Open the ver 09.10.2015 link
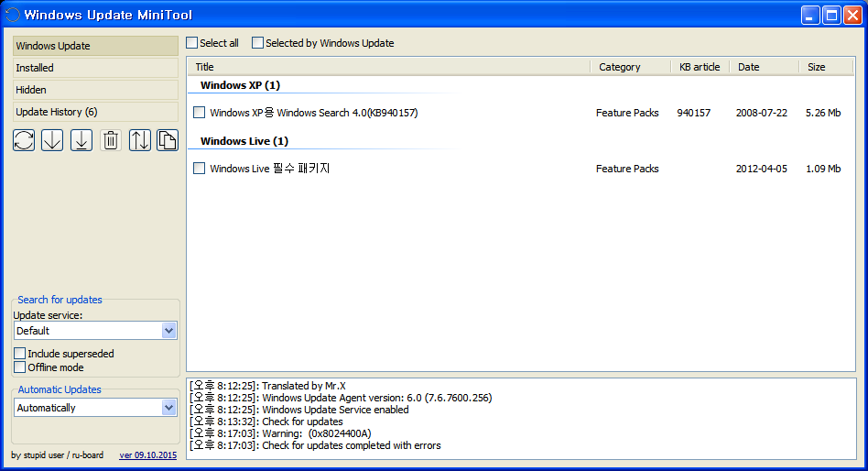The width and height of the screenshot is (868, 471). pos(147,455)
